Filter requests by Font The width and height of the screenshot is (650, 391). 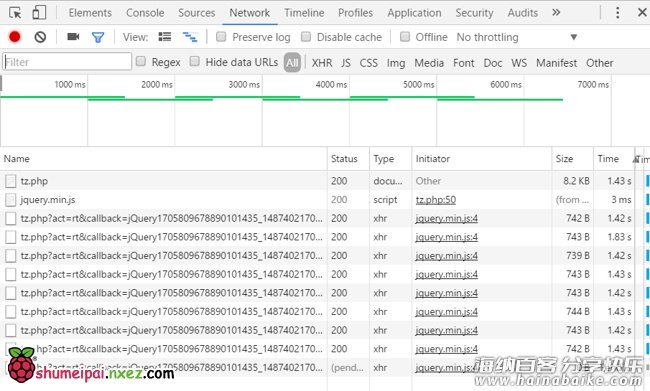[x=463, y=63]
